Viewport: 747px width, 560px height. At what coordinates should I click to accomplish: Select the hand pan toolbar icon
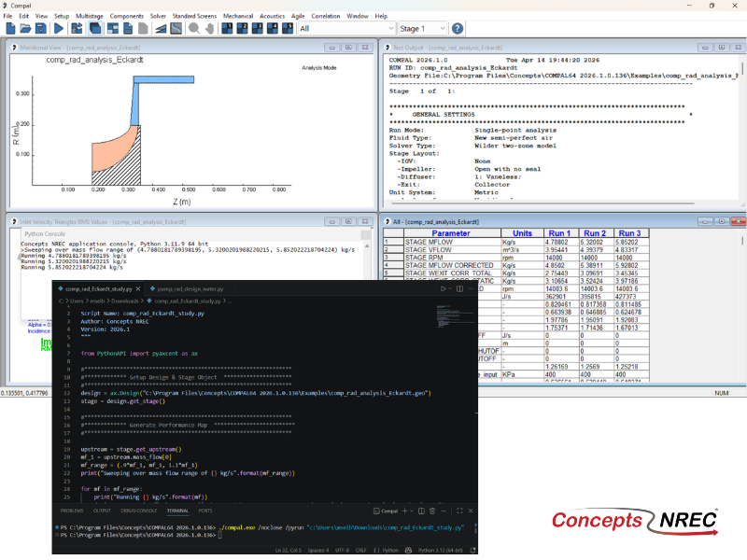pyautogui.click(x=209, y=29)
